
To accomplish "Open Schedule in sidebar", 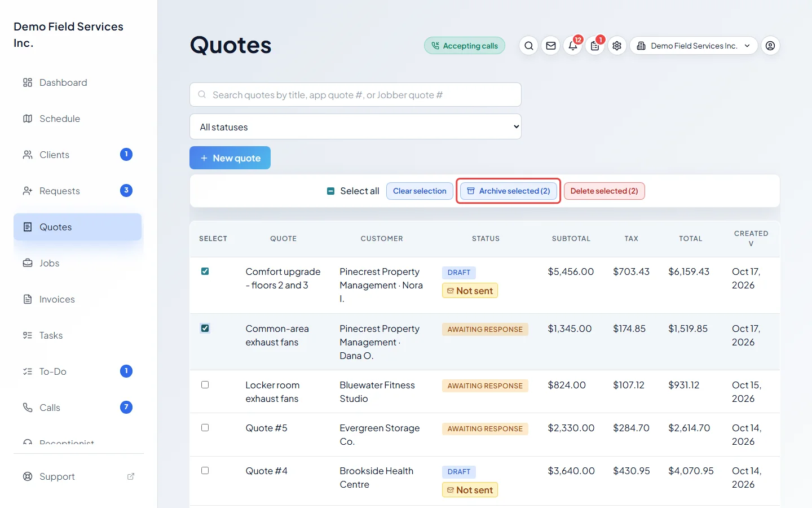I will coord(77,119).
